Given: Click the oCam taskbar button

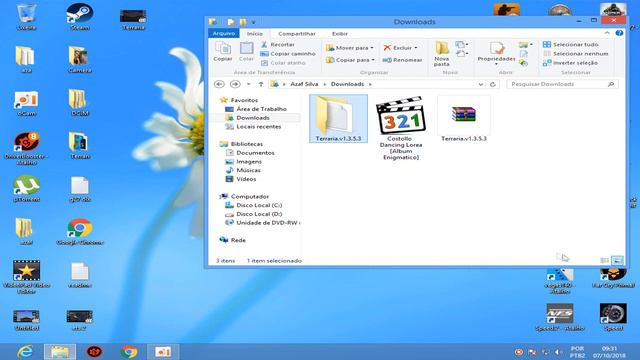Looking at the screenshot, I should coord(163,351).
